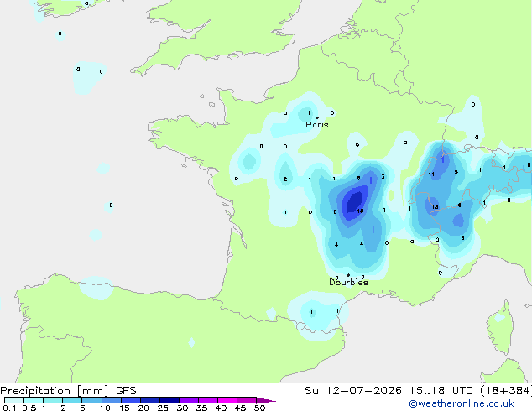
Task: Open the weatheronline.co.uk link
Action: [x=462, y=403]
